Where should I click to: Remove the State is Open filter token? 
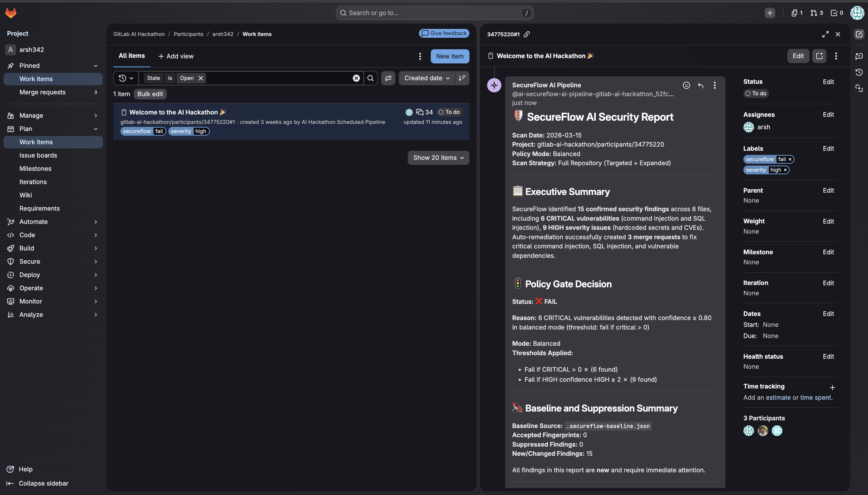pyautogui.click(x=201, y=78)
